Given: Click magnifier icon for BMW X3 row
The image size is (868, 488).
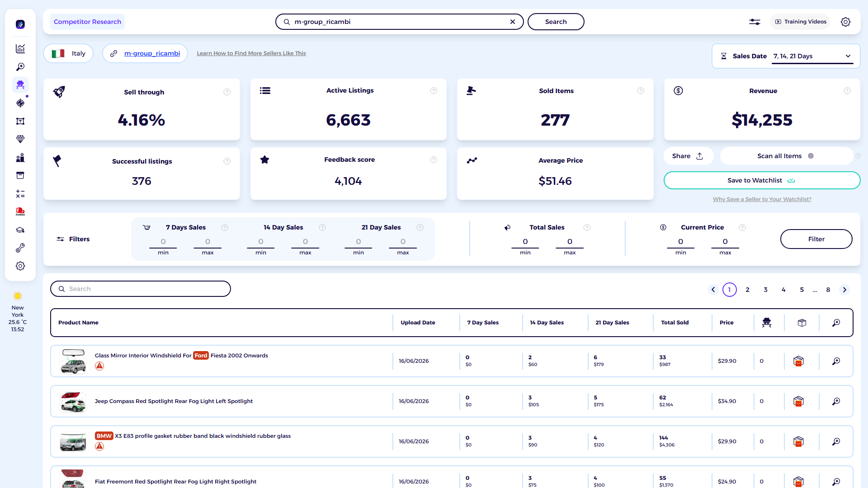Looking at the screenshot, I should (x=836, y=441).
